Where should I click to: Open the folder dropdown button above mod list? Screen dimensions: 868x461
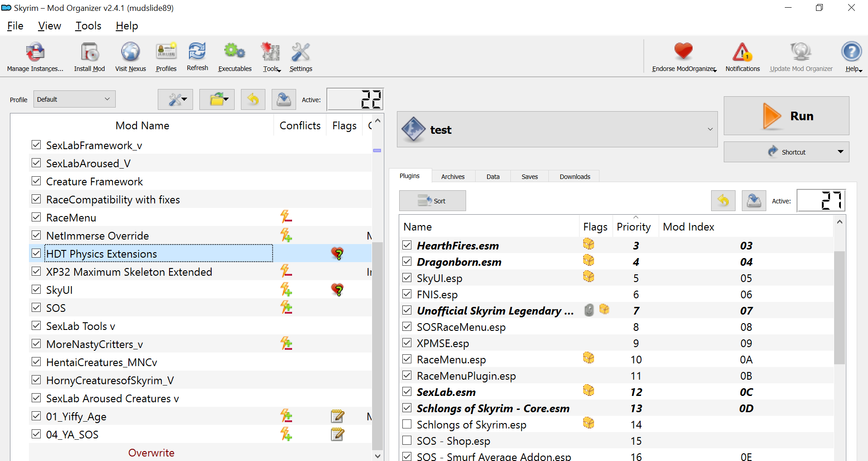[217, 99]
